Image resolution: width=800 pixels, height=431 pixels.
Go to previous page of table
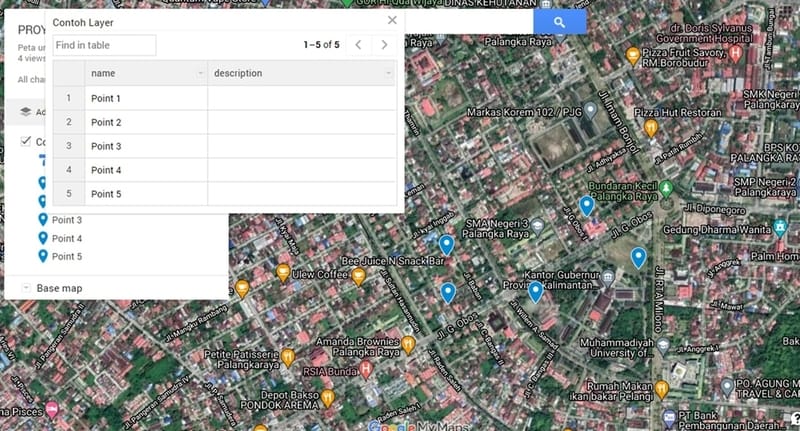coord(358,45)
